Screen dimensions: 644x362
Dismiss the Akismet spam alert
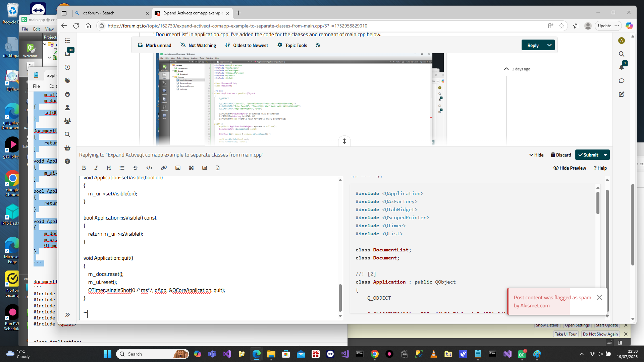tap(599, 297)
